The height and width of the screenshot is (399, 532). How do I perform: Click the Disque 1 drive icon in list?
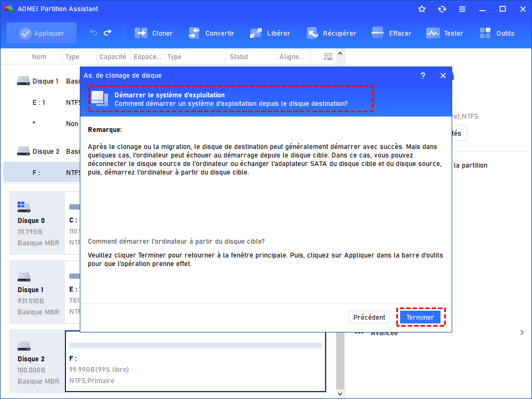[23, 81]
